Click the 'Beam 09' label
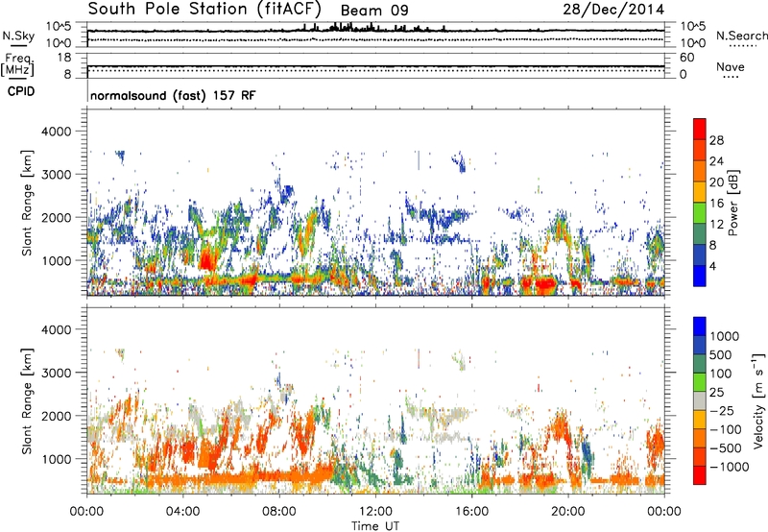Screen dimensions: 768x532 pyautogui.click(x=374, y=11)
